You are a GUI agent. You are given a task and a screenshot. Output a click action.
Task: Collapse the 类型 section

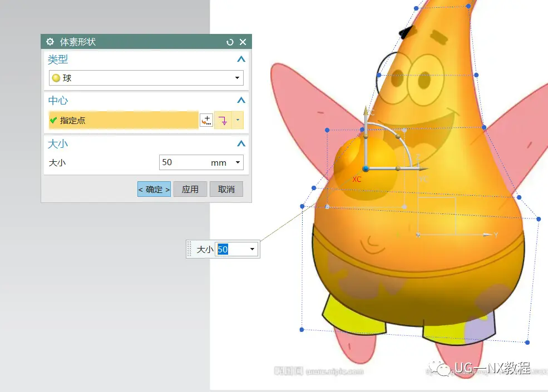coord(241,59)
